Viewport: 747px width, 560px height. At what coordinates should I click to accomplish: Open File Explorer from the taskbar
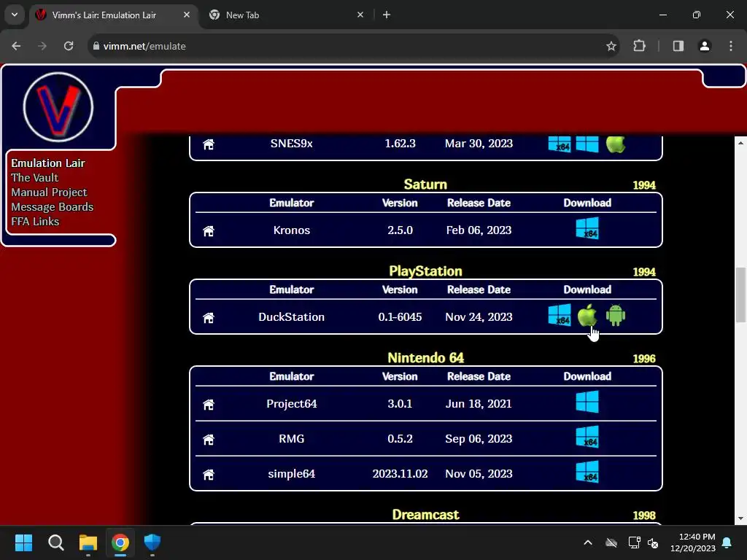click(88, 542)
